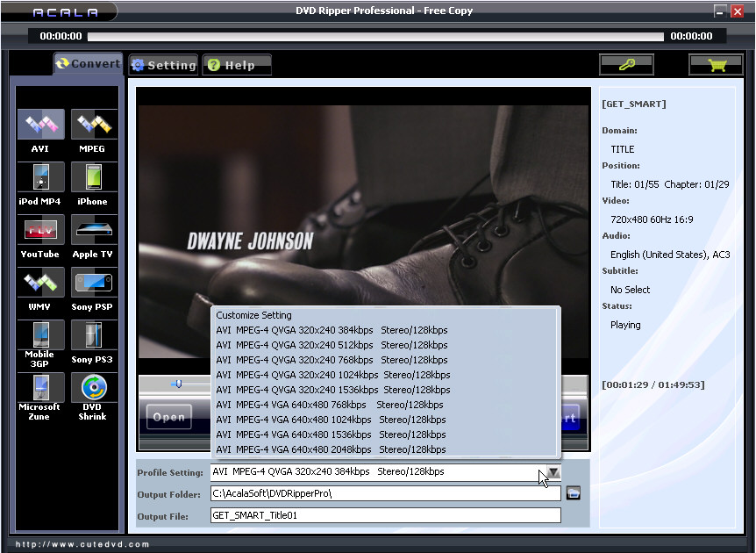Open the DVD Shrink tool icon
Screen dimensions: 756x553
tap(94, 387)
